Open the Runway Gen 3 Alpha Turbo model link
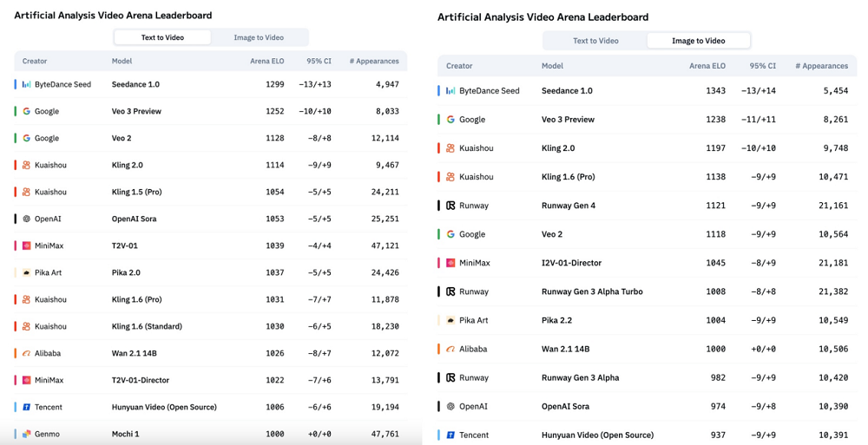Image resolution: width=868 pixels, height=445 pixels. tap(592, 291)
